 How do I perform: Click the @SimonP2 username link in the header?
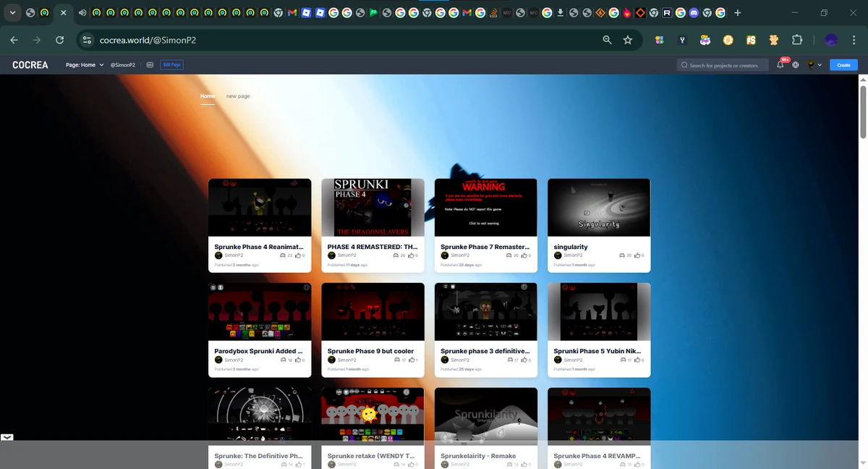coord(122,64)
